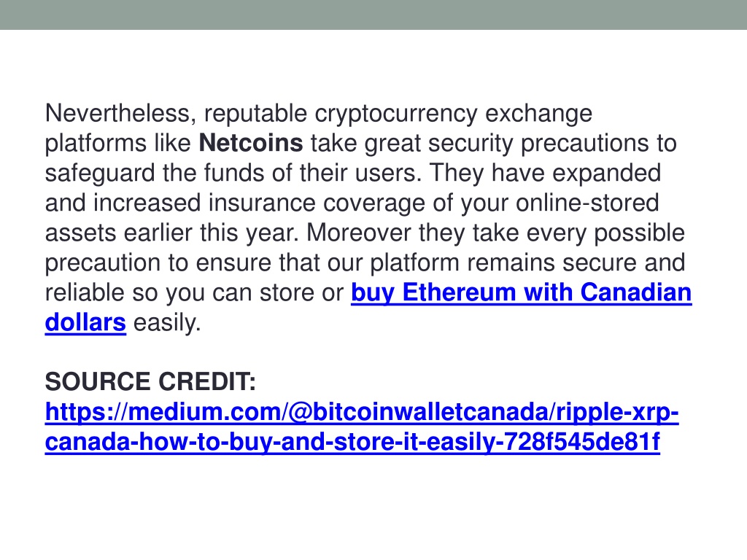Click the phrase 'online-stored' in the text
Screen dimensions: 747x560
coord(587,203)
